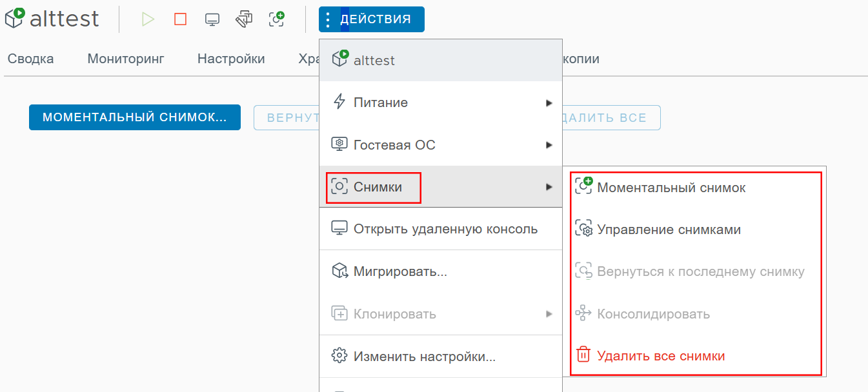Launch the web console monitor icon
The height and width of the screenshot is (392, 868).
212,19
